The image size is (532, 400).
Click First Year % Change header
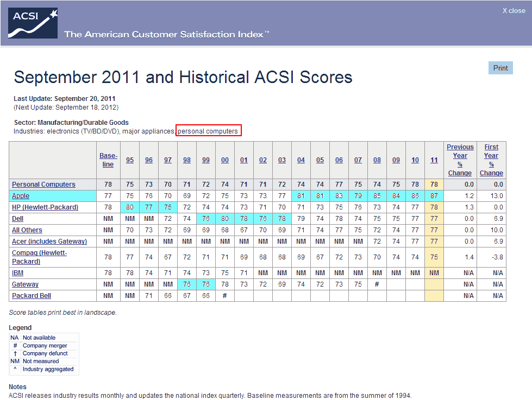pos(491,160)
